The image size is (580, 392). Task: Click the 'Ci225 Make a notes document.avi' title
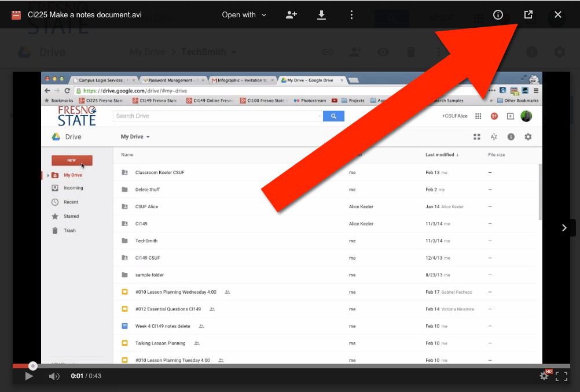(x=85, y=15)
